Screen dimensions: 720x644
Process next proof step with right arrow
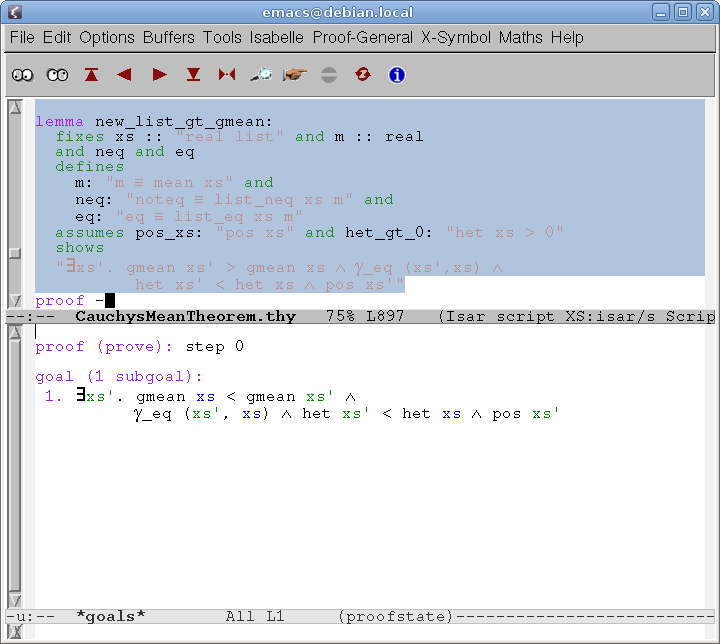(x=159, y=75)
